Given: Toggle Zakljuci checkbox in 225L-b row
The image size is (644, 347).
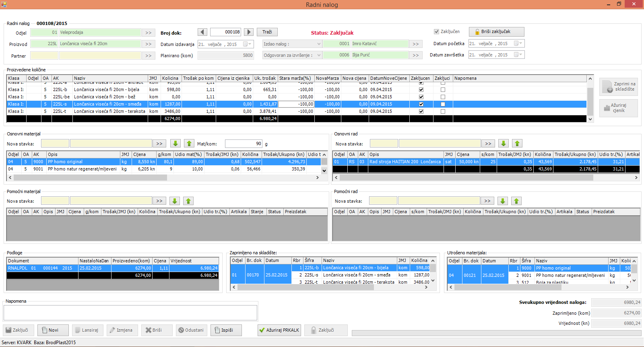Looking at the screenshot, I should 443,89.
